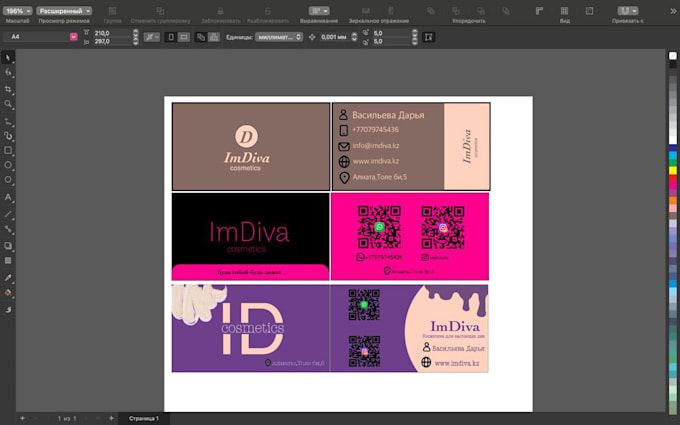This screenshot has height=425, width=680.
Task: Toggle apply layout to current page only
Action: tap(214, 37)
